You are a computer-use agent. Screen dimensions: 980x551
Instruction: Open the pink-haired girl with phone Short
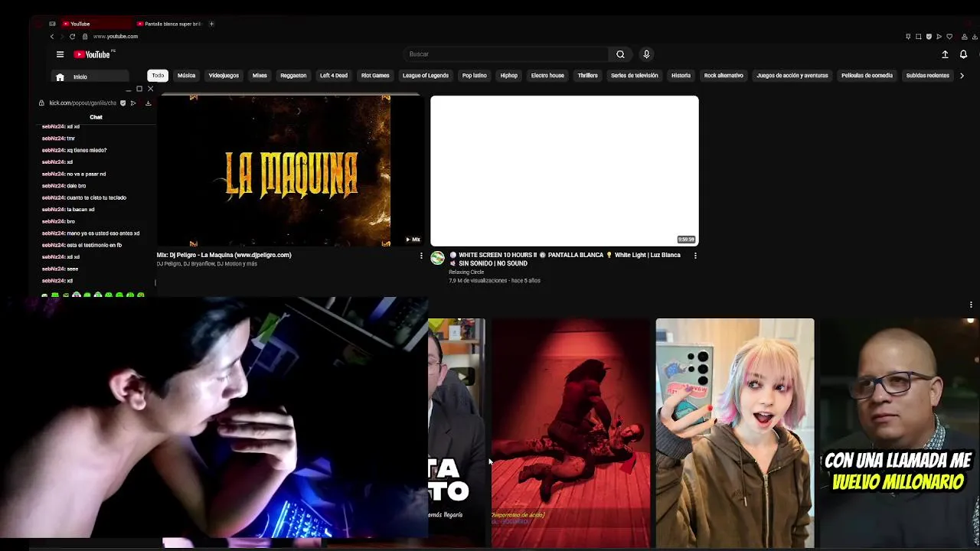coord(735,433)
